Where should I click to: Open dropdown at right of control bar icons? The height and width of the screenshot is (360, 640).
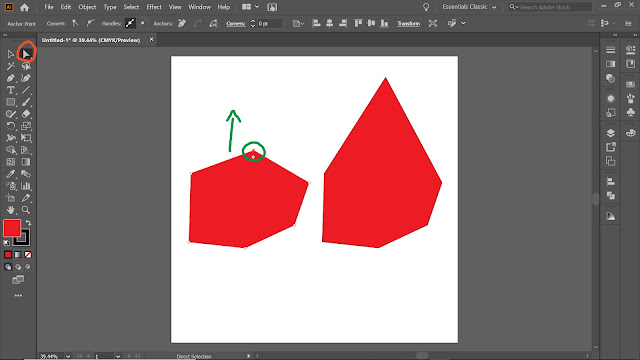coord(463,23)
